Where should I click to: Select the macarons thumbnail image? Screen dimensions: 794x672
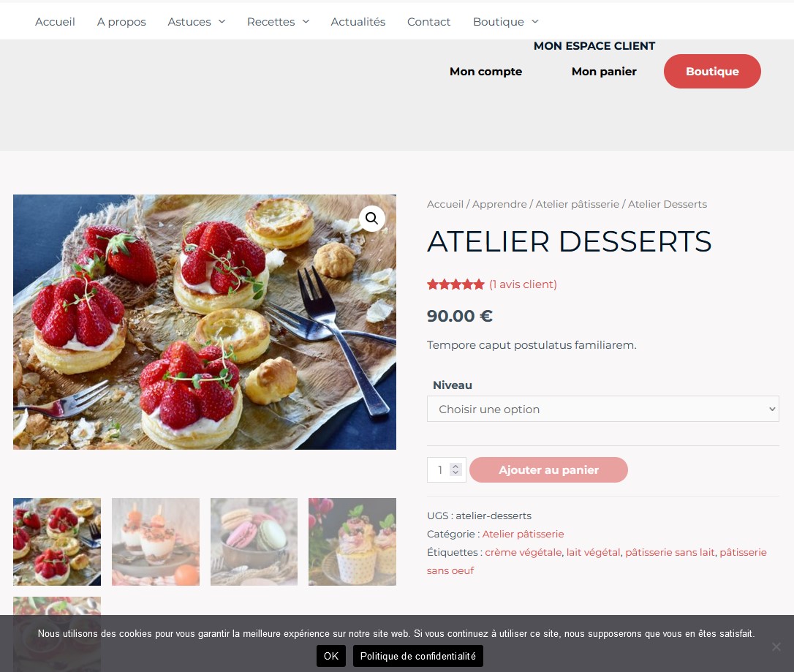point(254,541)
